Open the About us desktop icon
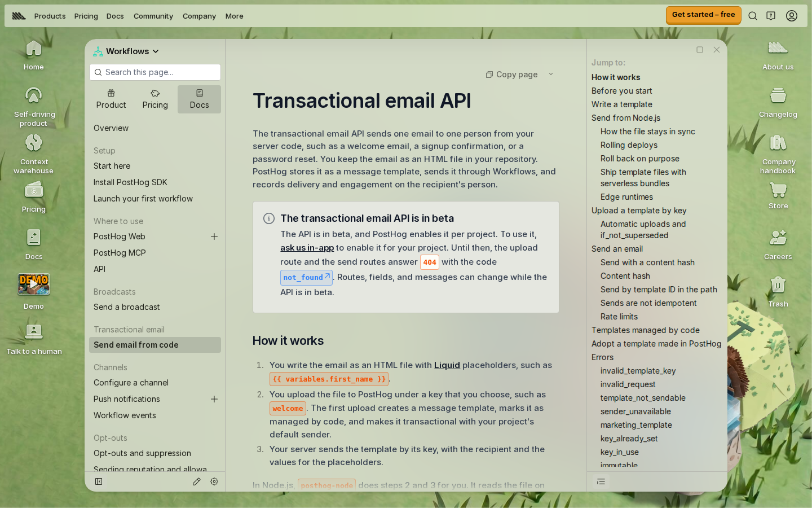Image resolution: width=812 pixels, height=508 pixels. pyautogui.click(x=778, y=55)
